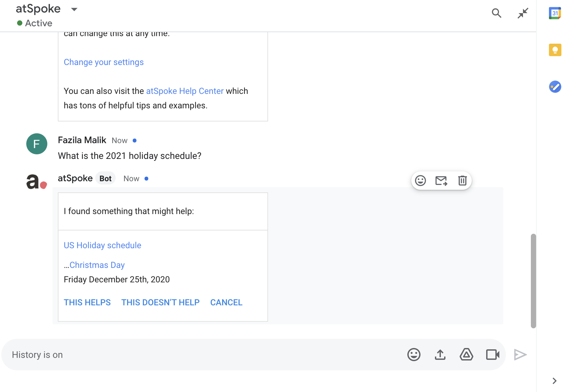Click the Bot badge label
This screenshot has width=567, height=392.
click(x=105, y=178)
